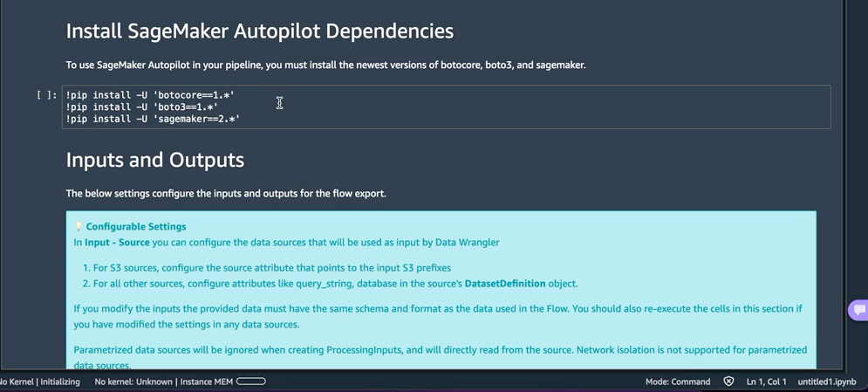The height and width of the screenshot is (392, 868).
Task: Select the empty cell prompt brackets
Action: click(x=46, y=95)
